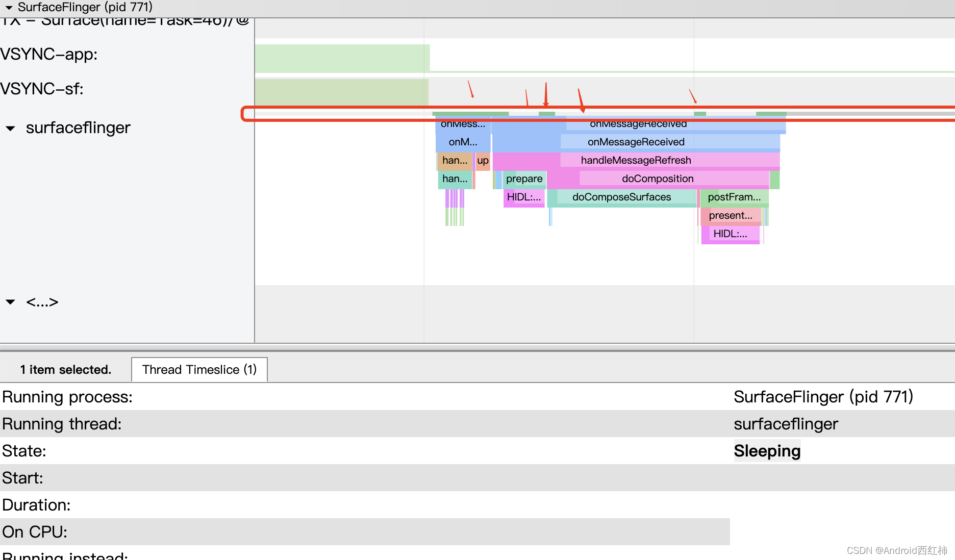Click the 'VSYNC-app:' track label
This screenshot has height=560, width=955.
[x=49, y=54]
